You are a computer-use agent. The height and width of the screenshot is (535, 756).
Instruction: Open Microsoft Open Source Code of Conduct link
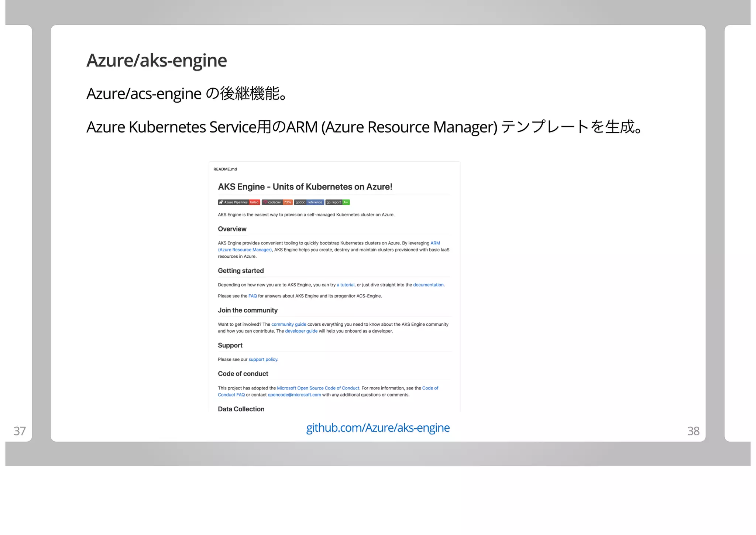coord(318,388)
